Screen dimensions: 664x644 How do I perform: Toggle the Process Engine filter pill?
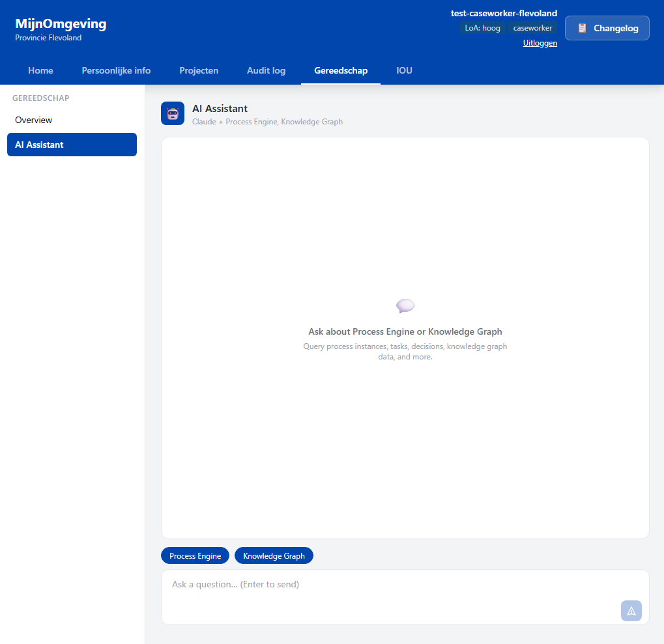tap(195, 555)
